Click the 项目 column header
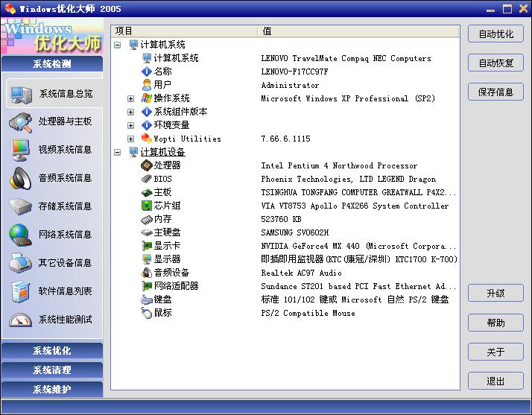 coord(185,31)
